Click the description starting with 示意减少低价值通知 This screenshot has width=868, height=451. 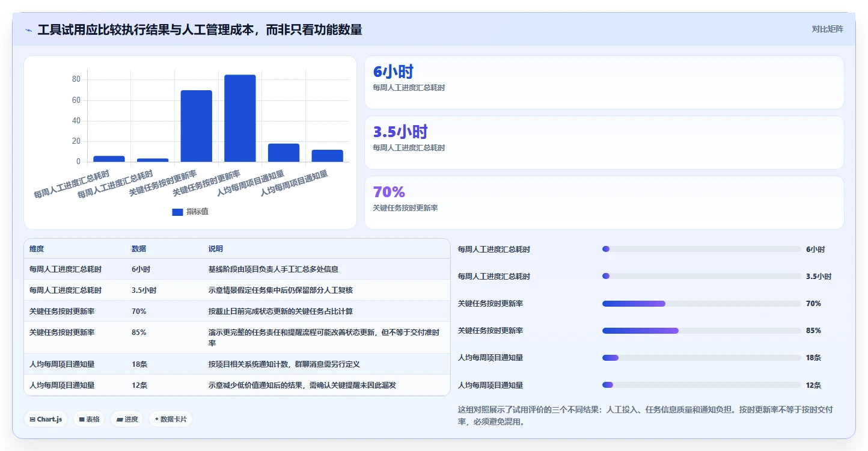(x=302, y=385)
